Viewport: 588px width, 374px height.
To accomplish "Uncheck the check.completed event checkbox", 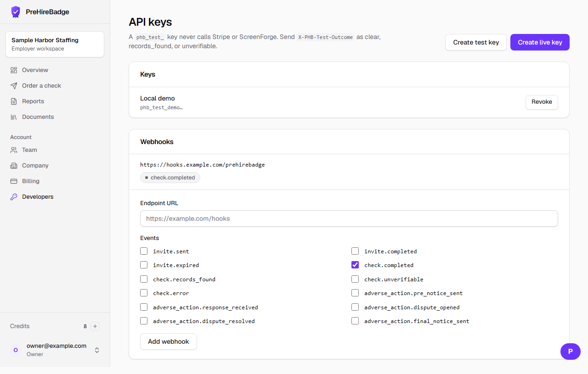I will [x=355, y=265].
